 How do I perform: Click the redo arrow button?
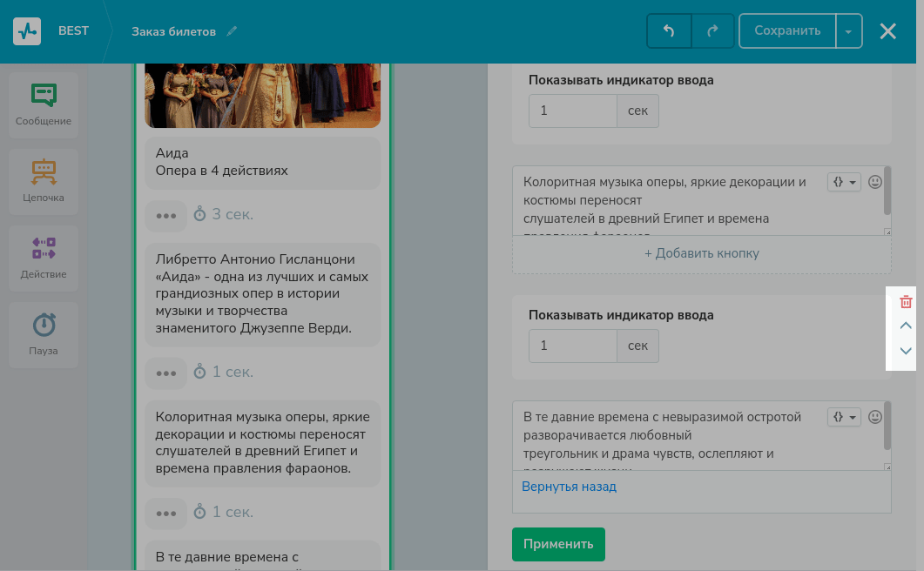[712, 30]
